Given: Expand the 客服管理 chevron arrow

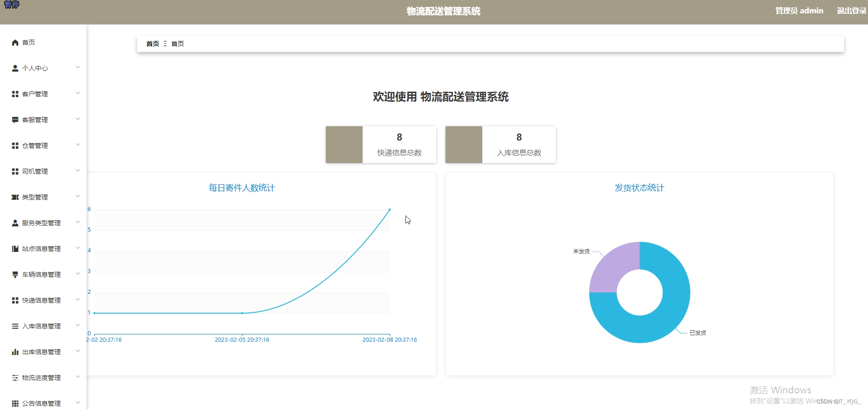Looking at the screenshot, I should coord(78,119).
